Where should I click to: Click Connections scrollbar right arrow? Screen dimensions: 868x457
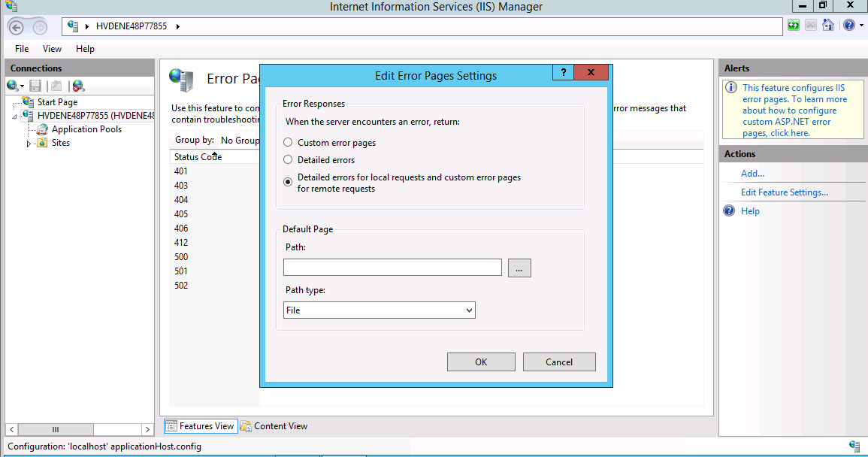(147, 429)
